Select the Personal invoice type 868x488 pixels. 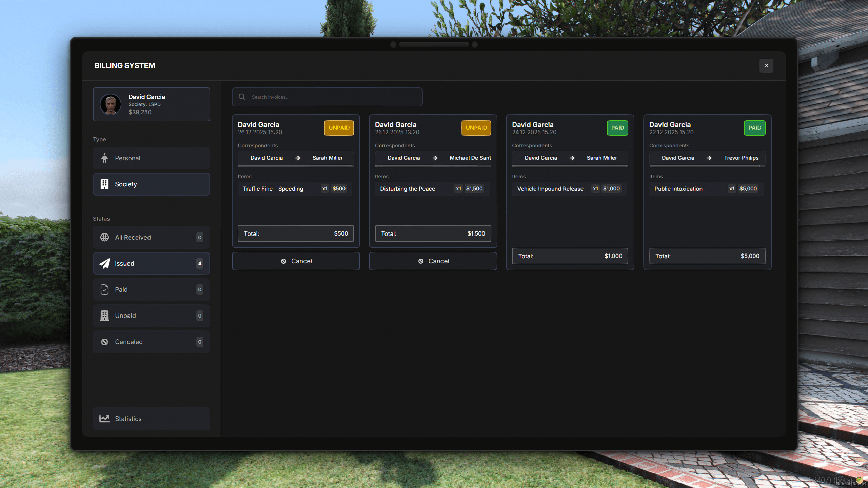pyautogui.click(x=152, y=158)
